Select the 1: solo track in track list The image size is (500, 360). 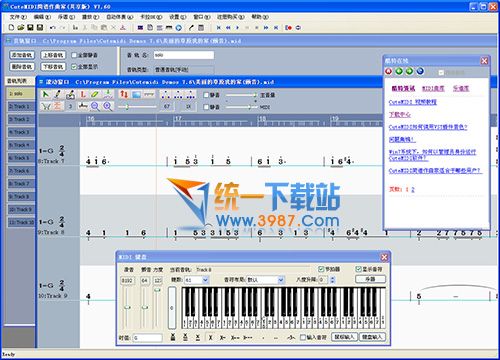[x=21, y=94]
